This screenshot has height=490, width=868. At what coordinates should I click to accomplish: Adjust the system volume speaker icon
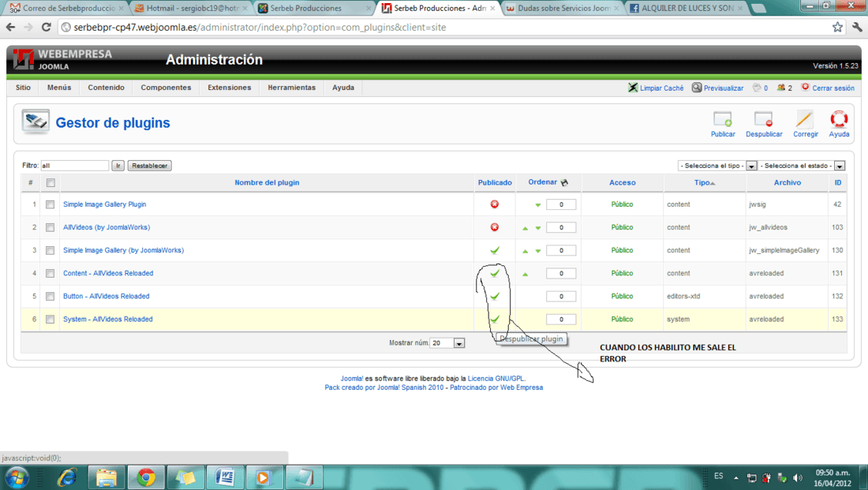(797, 477)
